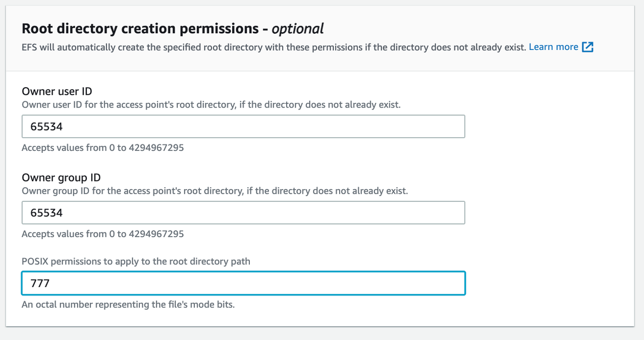Click inside the Owner user ID field
This screenshot has width=644, height=340.
(x=242, y=126)
